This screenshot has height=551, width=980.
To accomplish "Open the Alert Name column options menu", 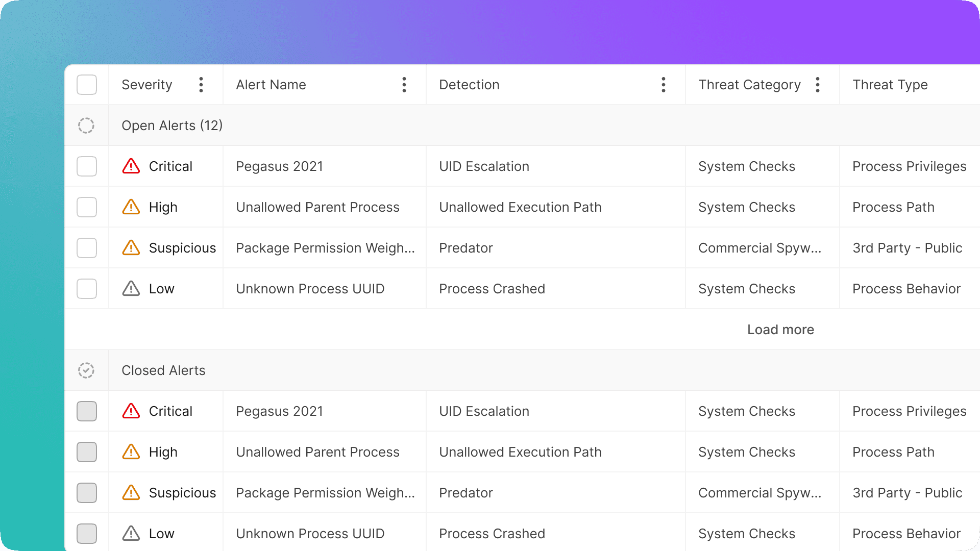I will [x=404, y=85].
